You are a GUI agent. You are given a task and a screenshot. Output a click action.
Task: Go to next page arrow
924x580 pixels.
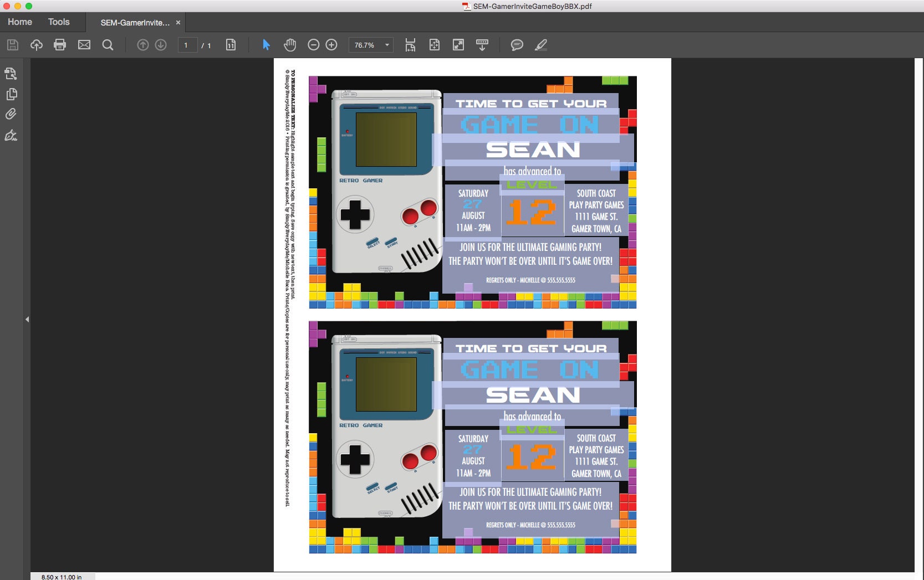(x=161, y=45)
